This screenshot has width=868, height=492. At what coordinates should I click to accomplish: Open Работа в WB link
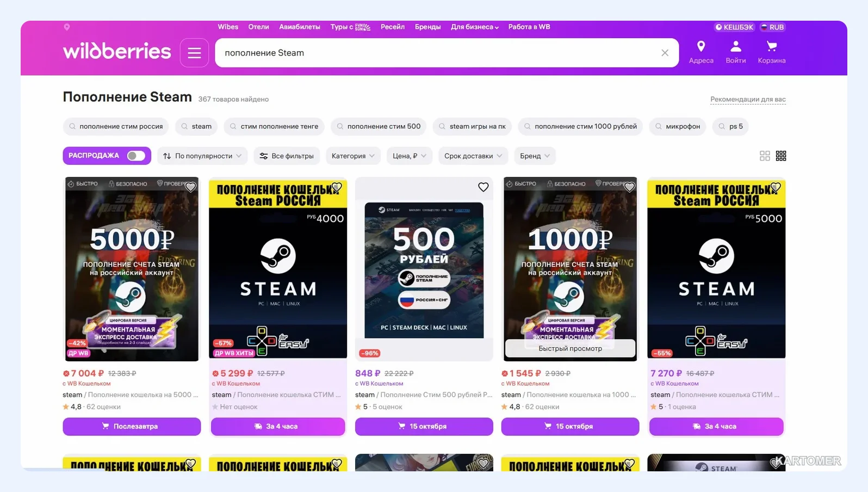[529, 27]
